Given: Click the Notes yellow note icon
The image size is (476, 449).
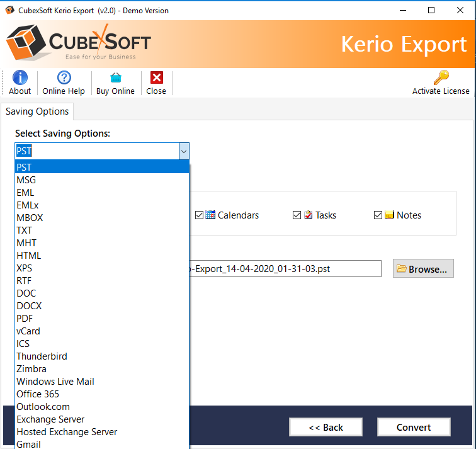Looking at the screenshot, I should click(389, 214).
